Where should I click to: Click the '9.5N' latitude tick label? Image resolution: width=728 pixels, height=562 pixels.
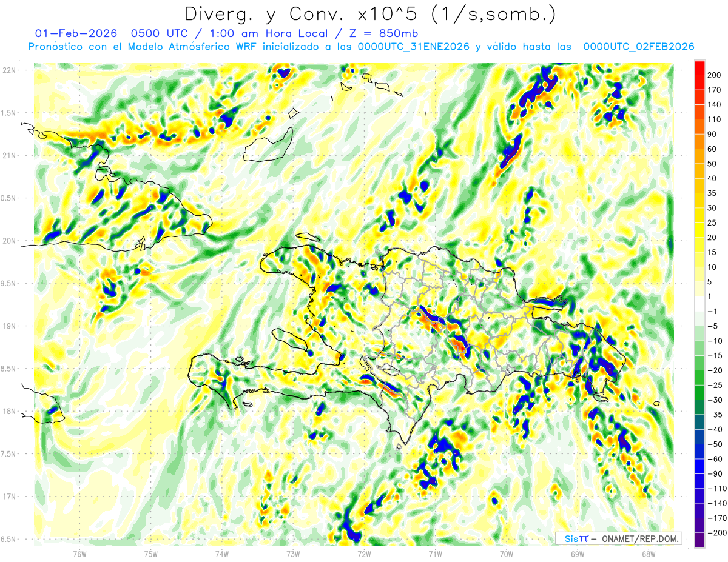point(9,283)
